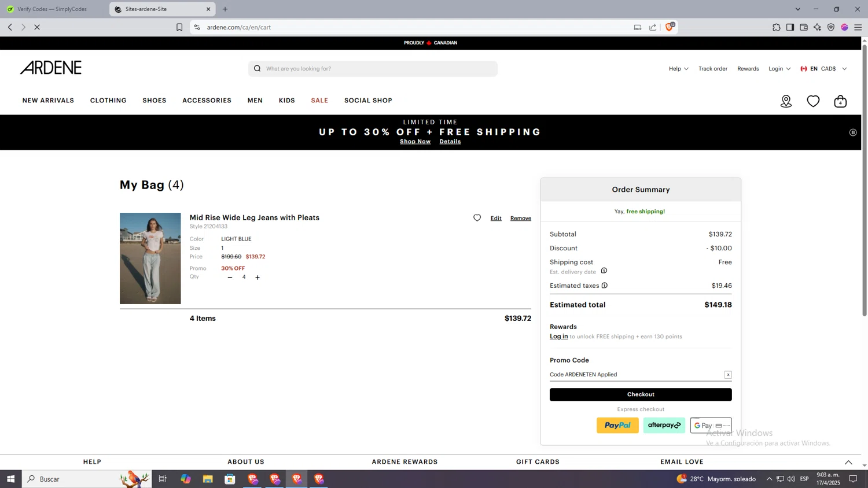Add the jeans to wishlist with heart icon
The width and height of the screenshot is (868, 488).
pos(477,218)
